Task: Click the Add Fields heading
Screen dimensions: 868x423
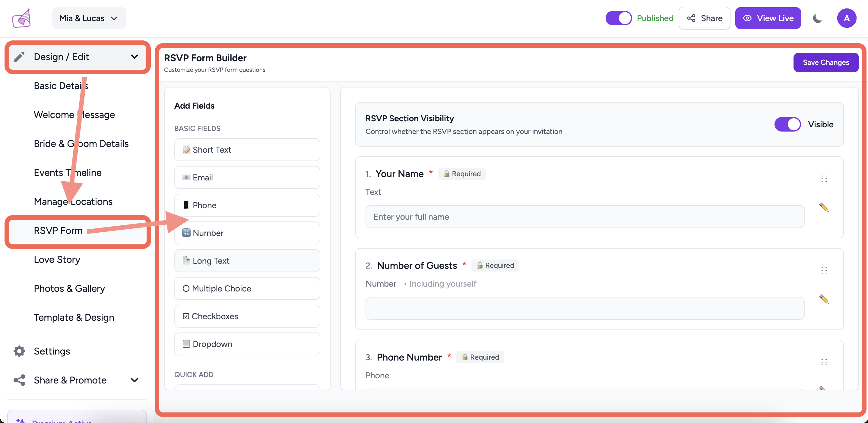Action: coord(195,106)
